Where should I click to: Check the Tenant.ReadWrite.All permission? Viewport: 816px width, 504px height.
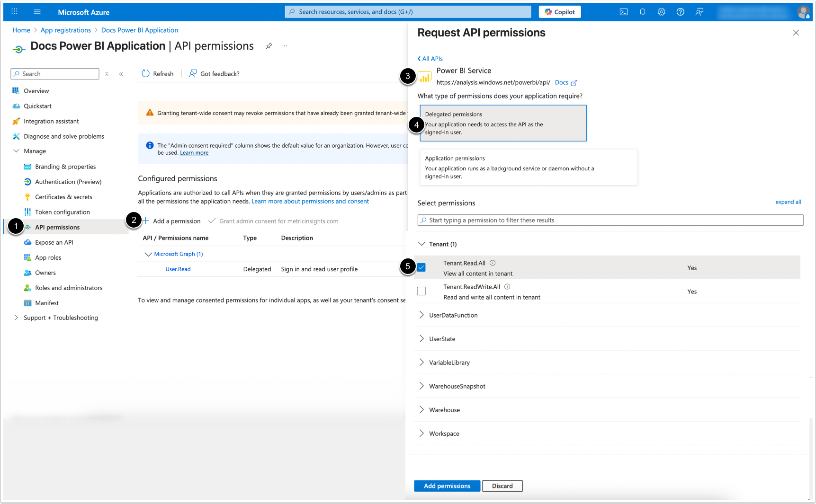[421, 291]
